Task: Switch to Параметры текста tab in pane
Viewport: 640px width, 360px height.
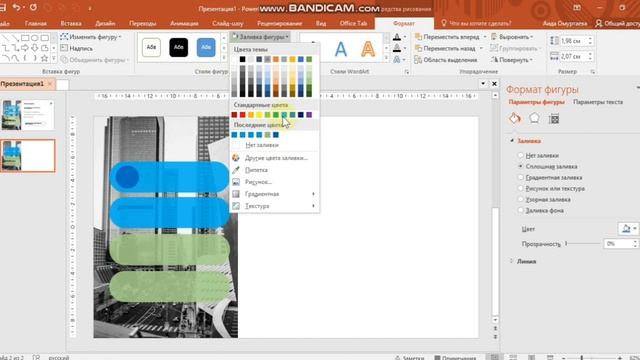Action: tap(598, 102)
